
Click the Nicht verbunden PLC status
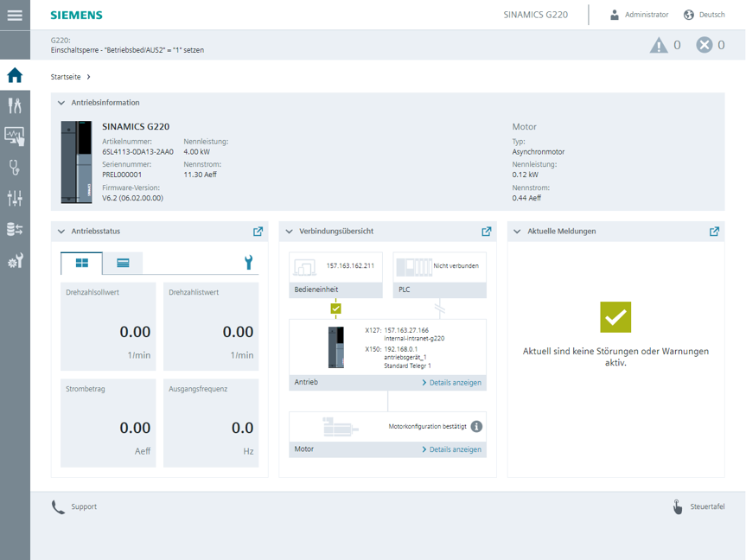456,266
